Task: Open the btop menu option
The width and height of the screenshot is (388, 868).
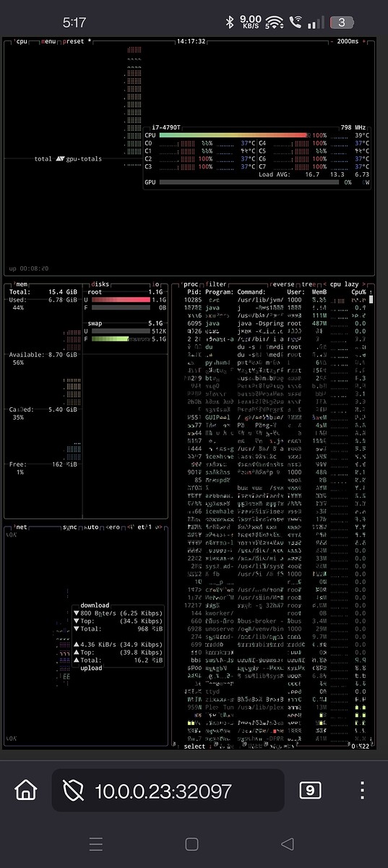Action: click(x=49, y=42)
